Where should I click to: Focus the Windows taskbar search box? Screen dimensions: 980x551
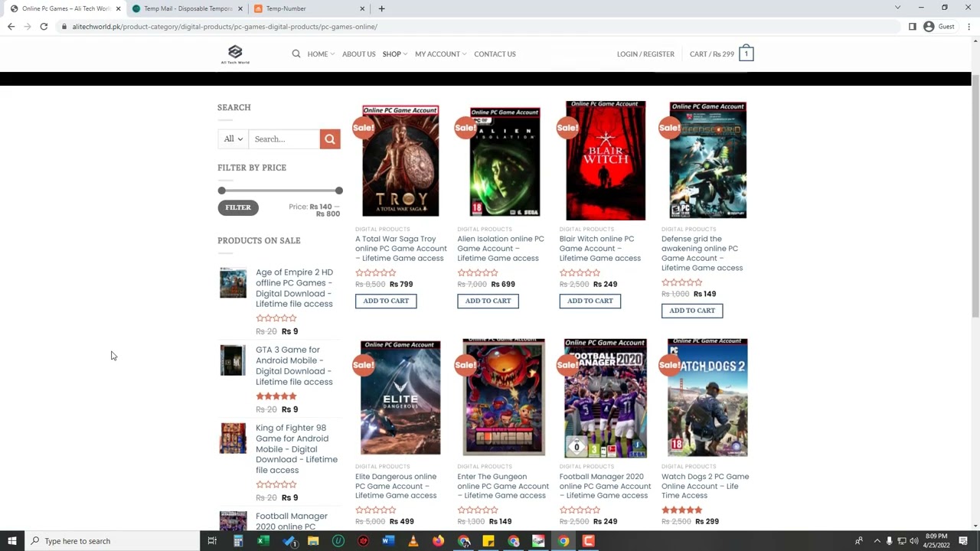click(113, 541)
